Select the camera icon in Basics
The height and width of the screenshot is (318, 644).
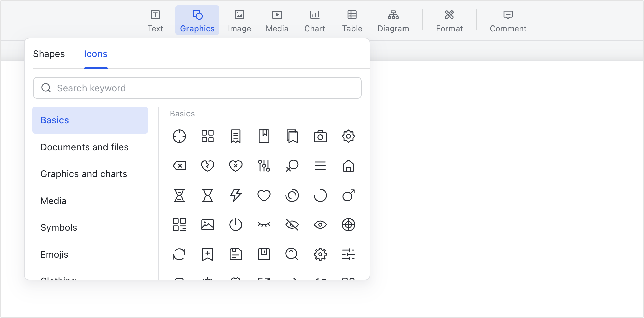pos(320,136)
